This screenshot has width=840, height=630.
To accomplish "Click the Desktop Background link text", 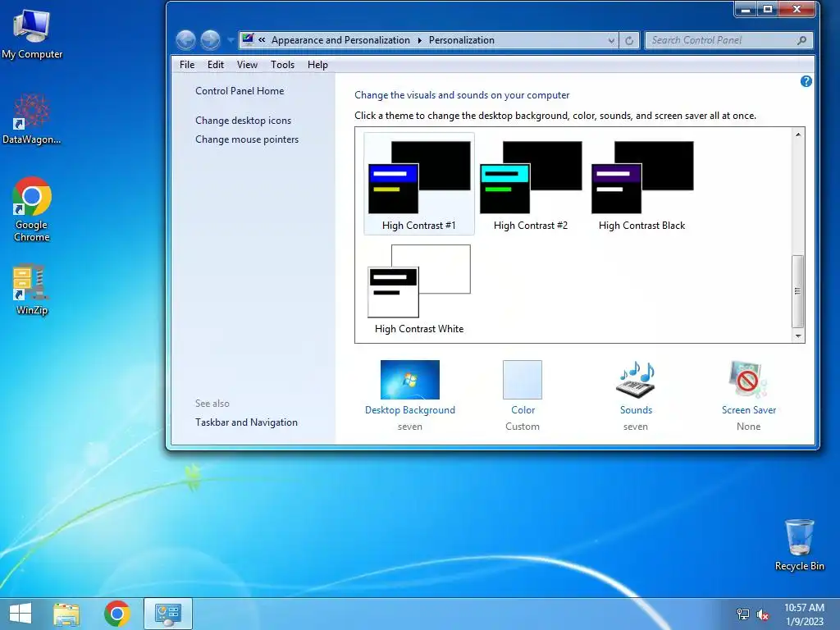I will tap(410, 410).
